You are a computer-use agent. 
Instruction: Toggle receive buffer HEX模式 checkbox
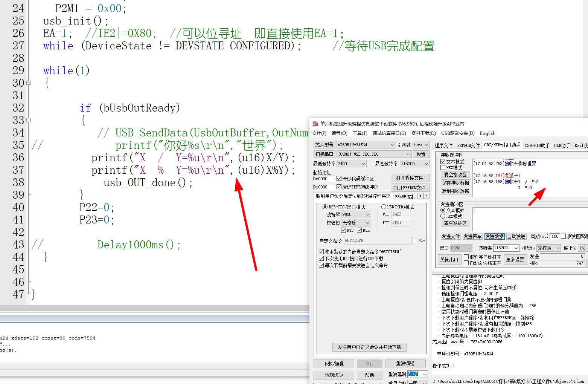(443, 168)
